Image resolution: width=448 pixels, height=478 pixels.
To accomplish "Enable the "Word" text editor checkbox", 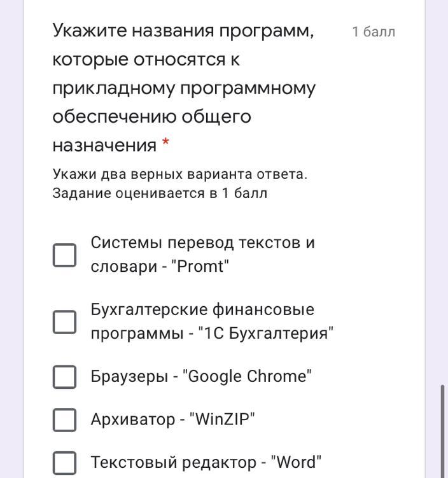I will (x=64, y=463).
